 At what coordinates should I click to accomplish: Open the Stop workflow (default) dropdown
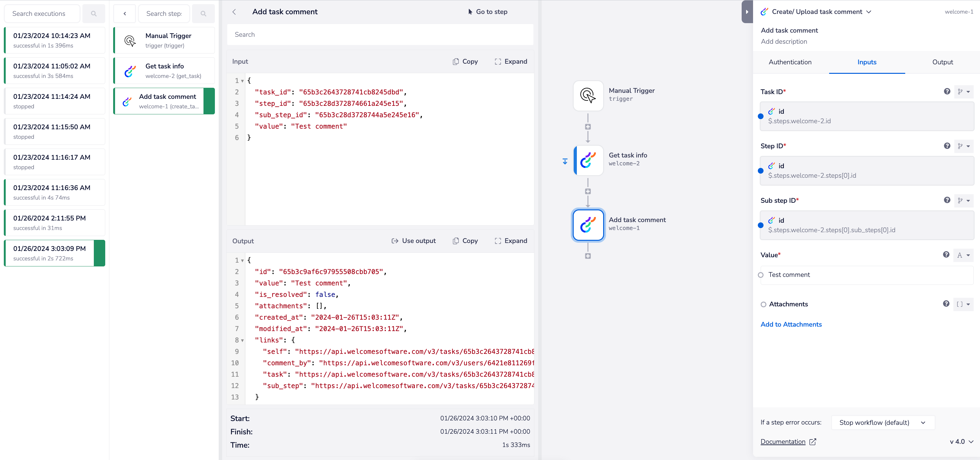coord(883,422)
